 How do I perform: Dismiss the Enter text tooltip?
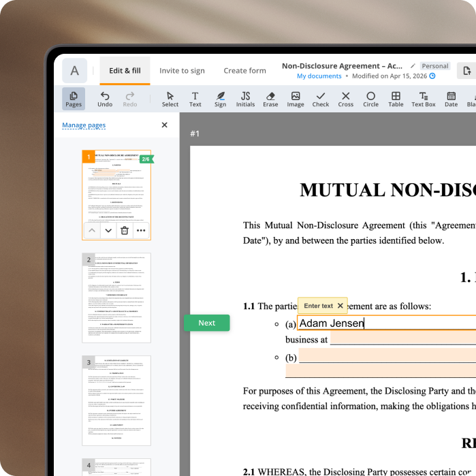[340, 305]
